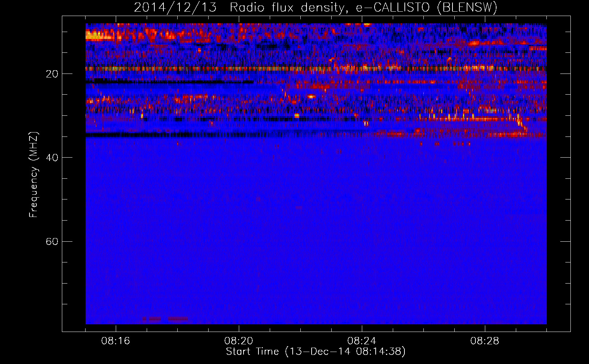Click the 60 MHz frequency tick label
589x364 pixels.
point(52,241)
